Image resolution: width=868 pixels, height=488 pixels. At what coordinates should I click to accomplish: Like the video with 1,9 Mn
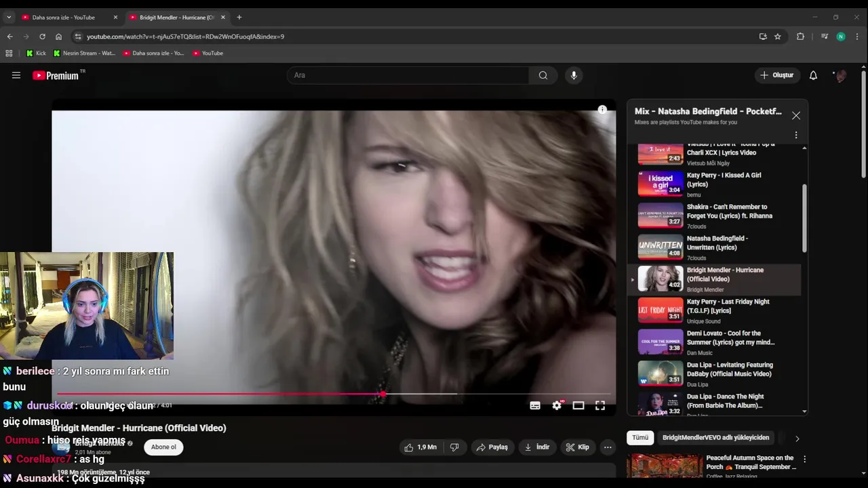pos(420,447)
